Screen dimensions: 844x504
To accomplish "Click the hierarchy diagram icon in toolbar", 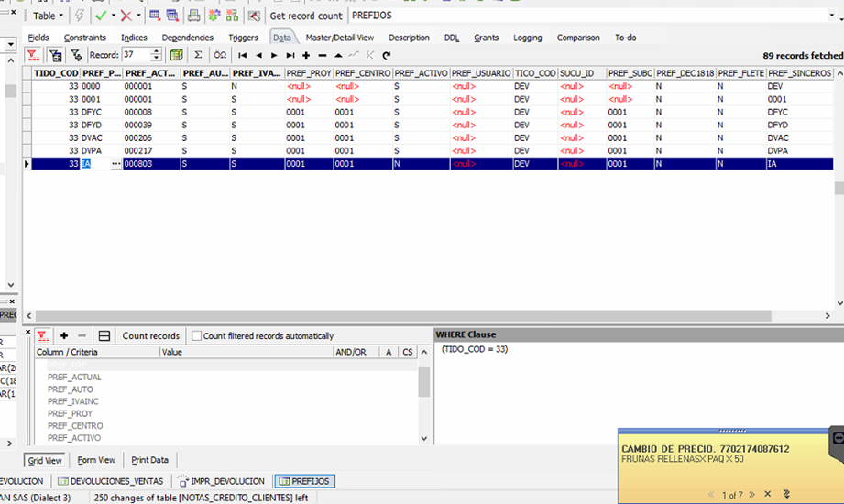I will [232, 16].
